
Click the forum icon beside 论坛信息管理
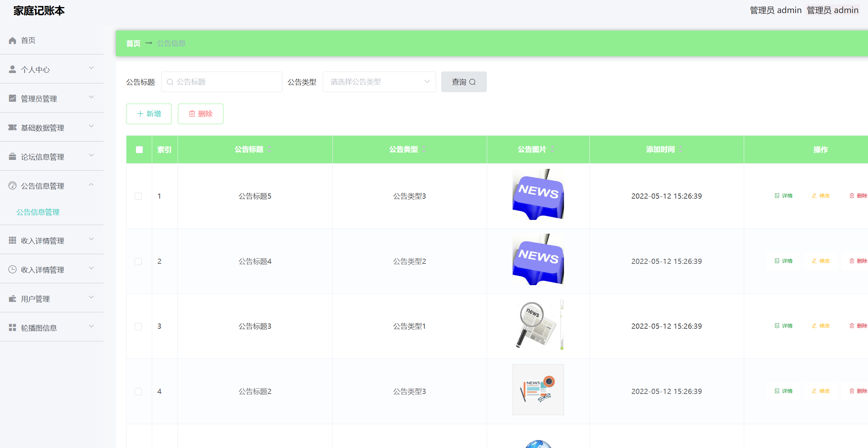point(12,156)
